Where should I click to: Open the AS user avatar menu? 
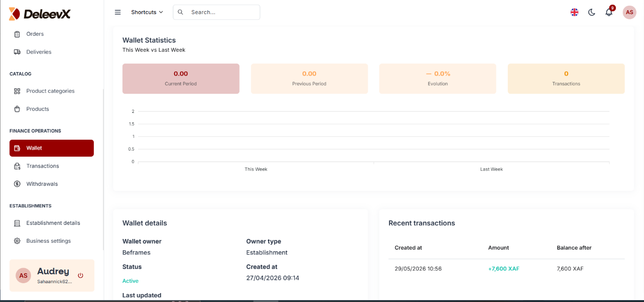[629, 12]
